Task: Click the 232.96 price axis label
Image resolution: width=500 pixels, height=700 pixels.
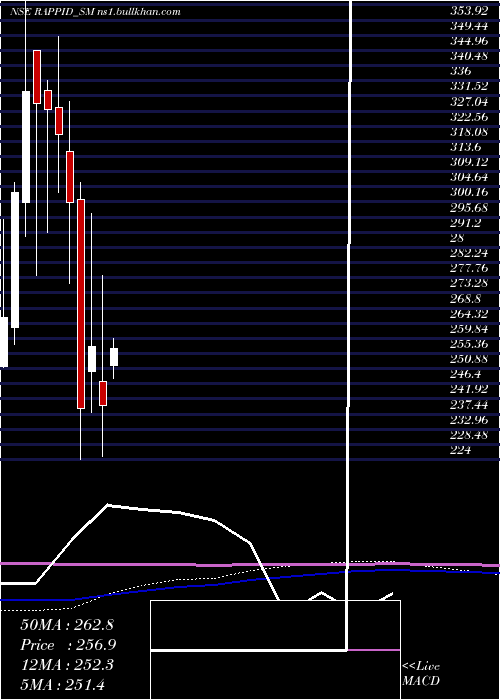Action: pyautogui.click(x=469, y=421)
